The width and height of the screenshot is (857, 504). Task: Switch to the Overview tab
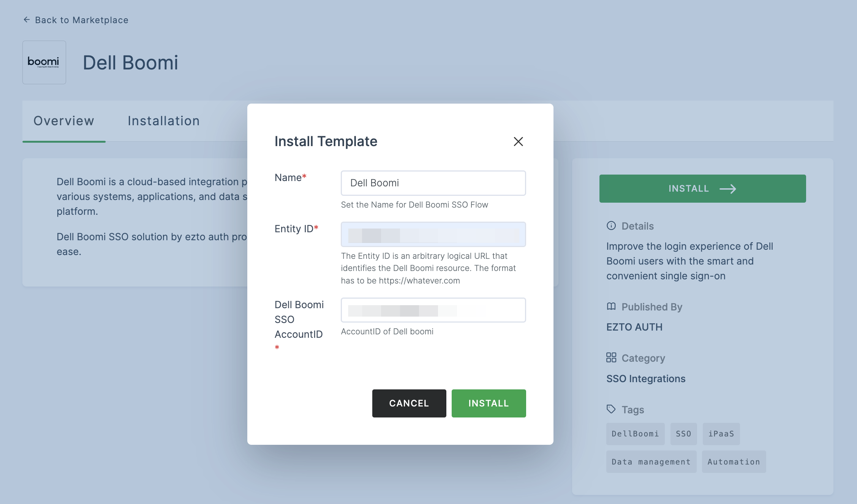point(64,121)
